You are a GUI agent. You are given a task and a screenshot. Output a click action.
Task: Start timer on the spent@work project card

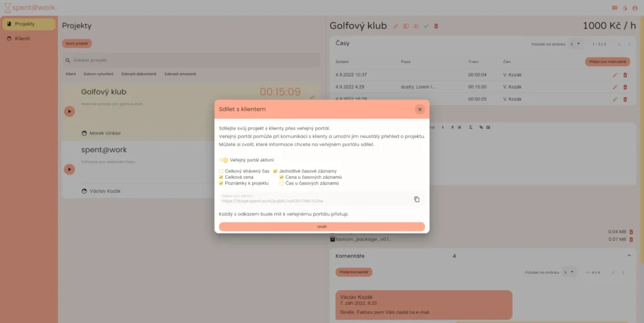tap(69, 169)
